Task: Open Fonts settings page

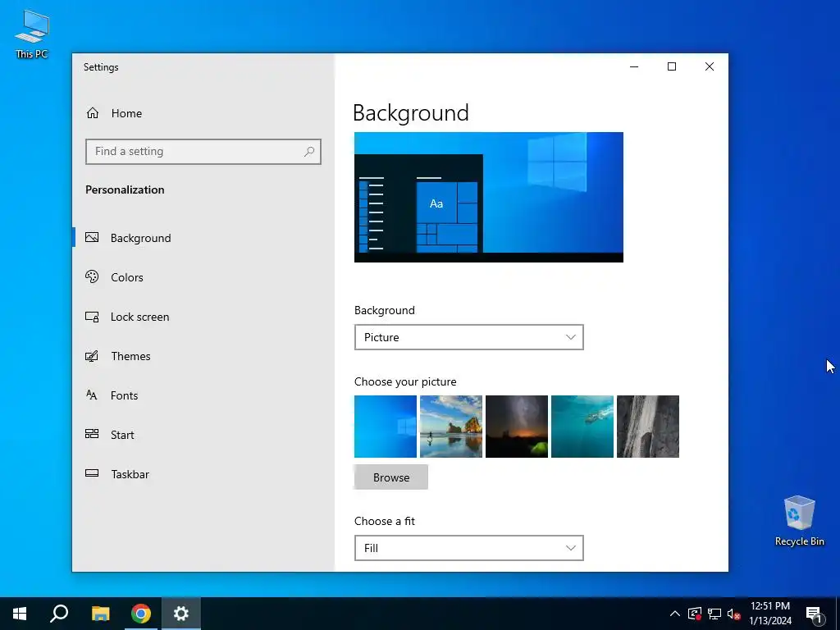Action: pos(125,395)
